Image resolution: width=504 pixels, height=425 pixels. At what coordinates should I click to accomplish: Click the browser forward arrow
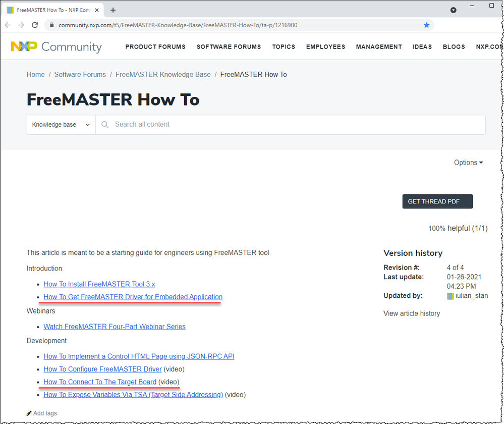(21, 25)
